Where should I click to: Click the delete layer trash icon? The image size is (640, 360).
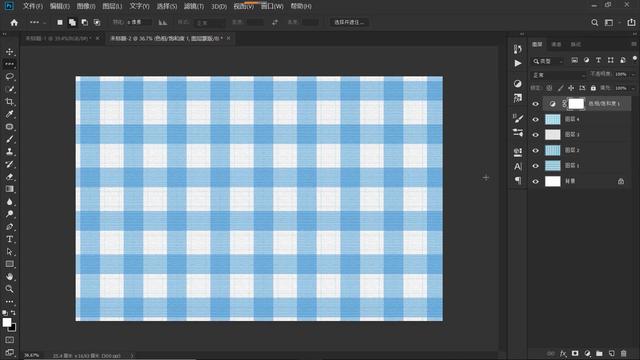(623, 353)
